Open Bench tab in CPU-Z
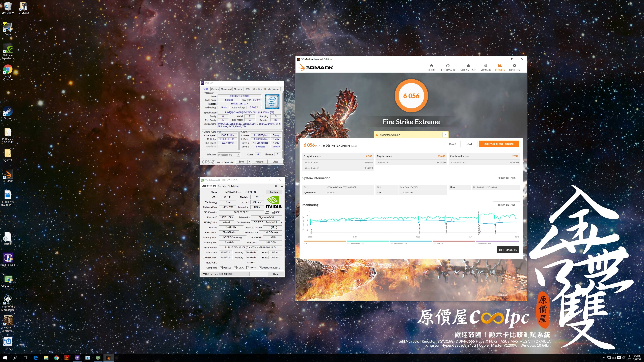 (x=267, y=89)
